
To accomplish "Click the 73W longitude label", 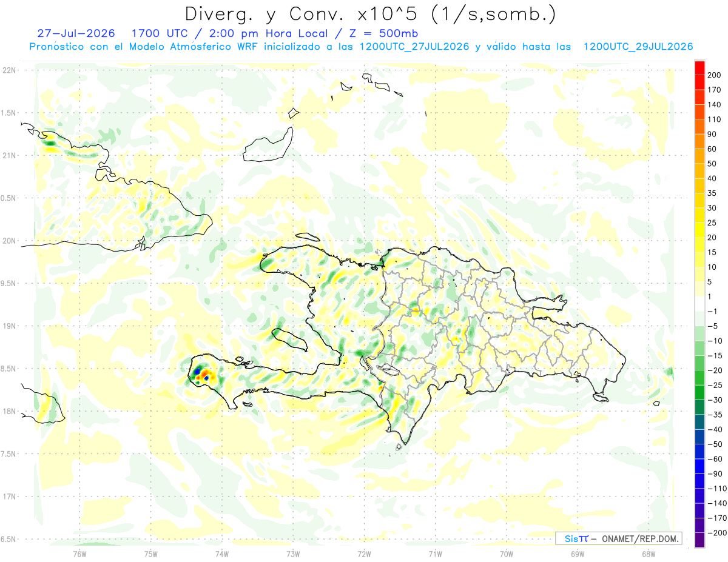I will 293,554.
